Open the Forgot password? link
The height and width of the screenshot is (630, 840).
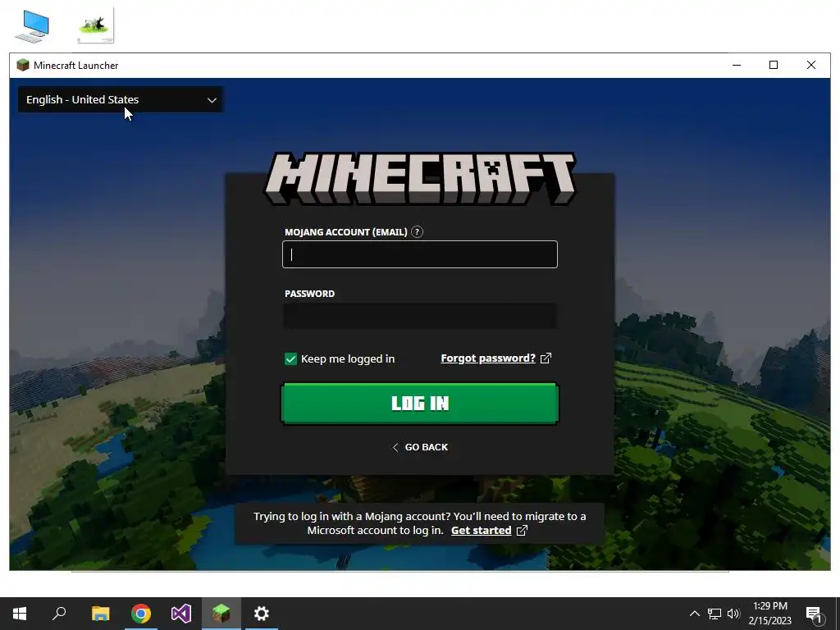488,358
